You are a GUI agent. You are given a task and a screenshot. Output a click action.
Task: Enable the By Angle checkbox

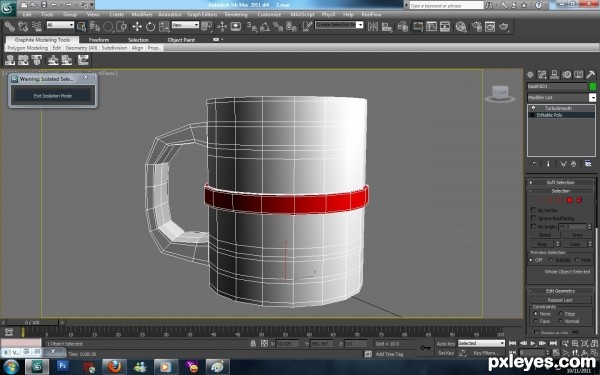(x=533, y=227)
